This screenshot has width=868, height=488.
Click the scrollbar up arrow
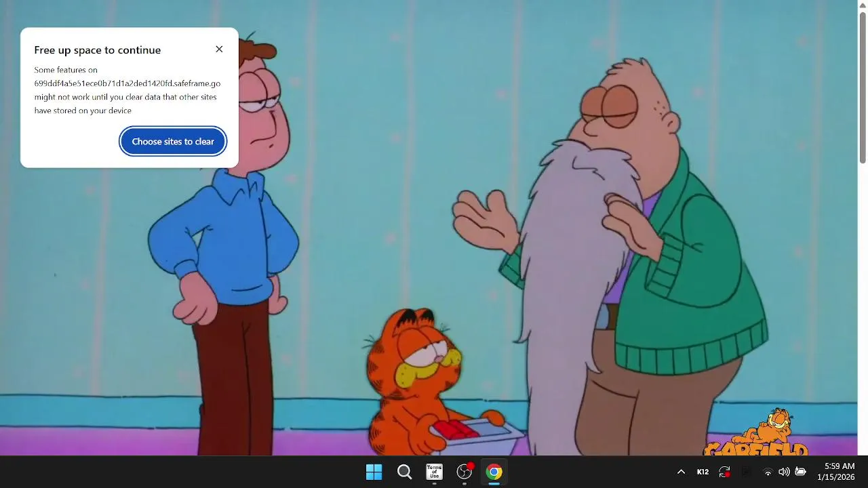pyautogui.click(x=863, y=5)
